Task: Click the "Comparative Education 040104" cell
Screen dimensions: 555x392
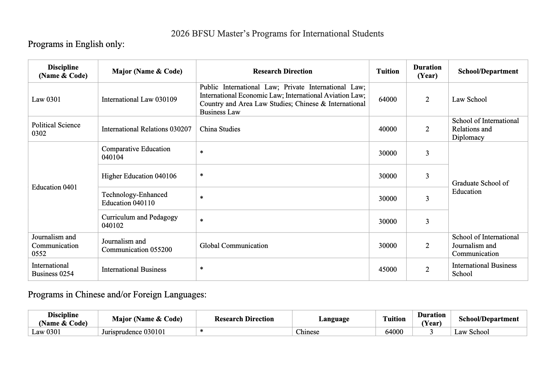Action: click(x=136, y=153)
